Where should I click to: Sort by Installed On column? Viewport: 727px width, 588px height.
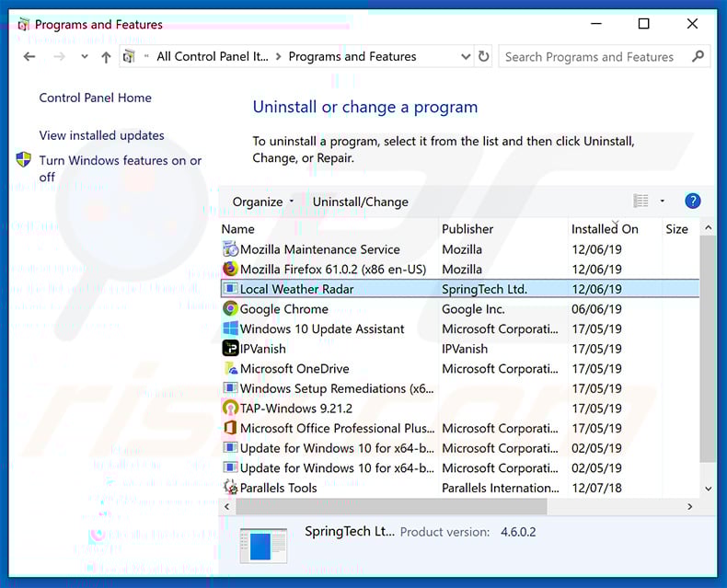pyautogui.click(x=605, y=229)
